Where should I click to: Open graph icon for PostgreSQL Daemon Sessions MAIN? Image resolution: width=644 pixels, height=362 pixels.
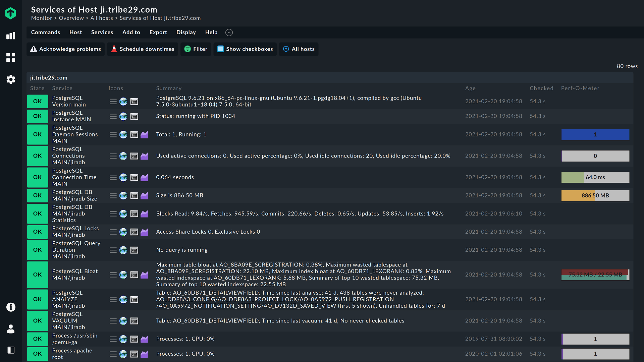pyautogui.click(x=144, y=134)
